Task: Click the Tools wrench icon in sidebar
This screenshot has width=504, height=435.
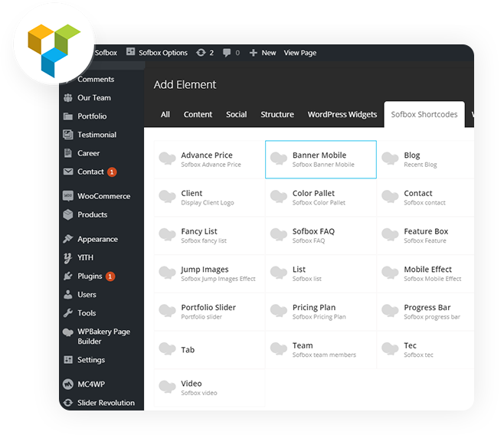Action: pyautogui.click(x=68, y=313)
